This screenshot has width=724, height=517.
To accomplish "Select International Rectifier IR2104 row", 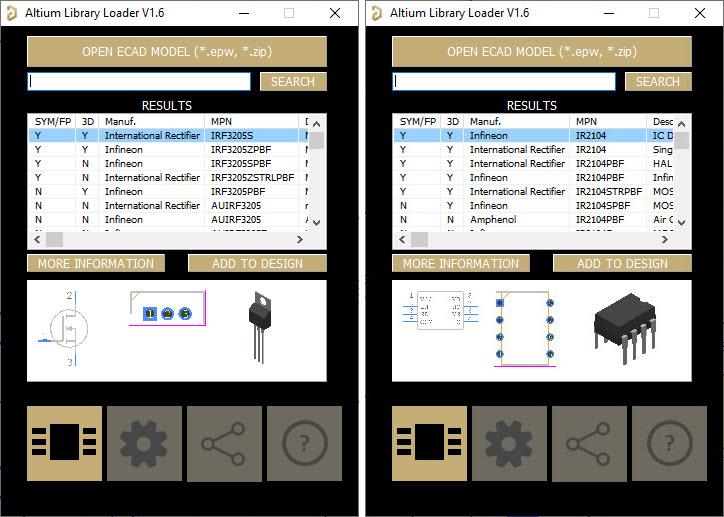I will pos(533,150).
